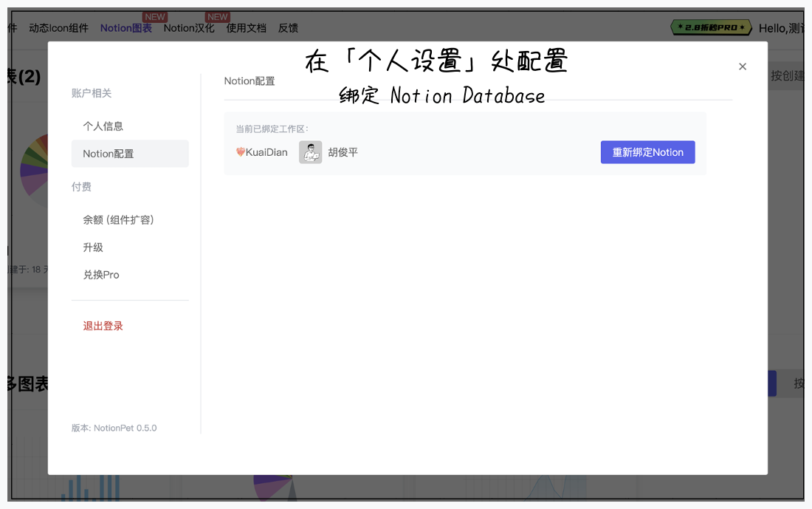812x509 pixels.
Task: Open 余额 (组件扩容) settings
Action: point(119,219)
